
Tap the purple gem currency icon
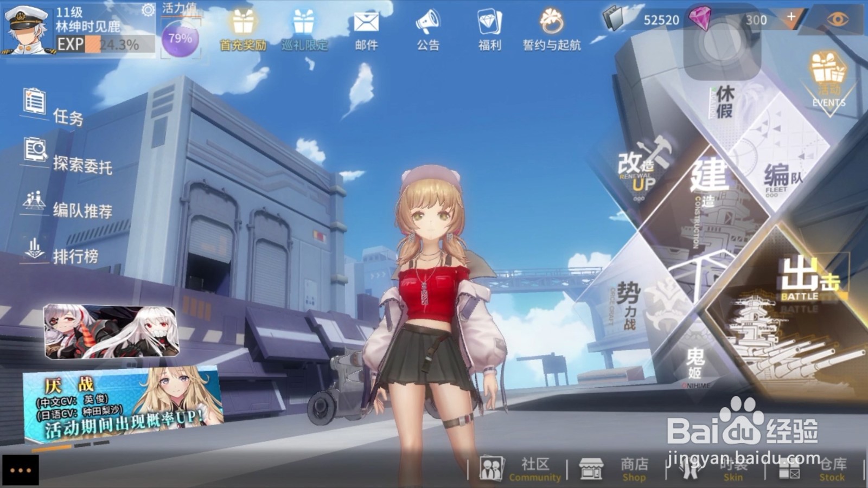701,18
